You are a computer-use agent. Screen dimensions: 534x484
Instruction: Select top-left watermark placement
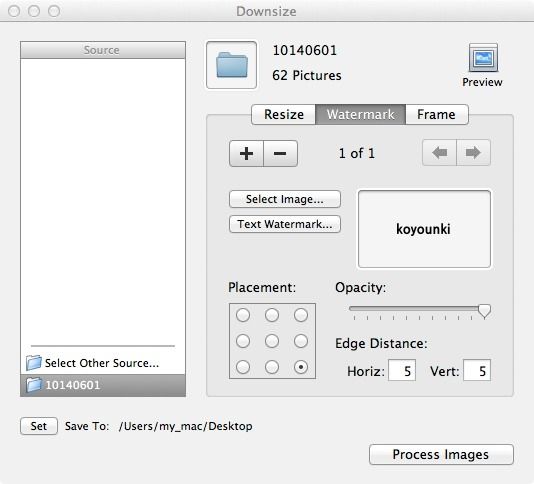pos(243,315)
